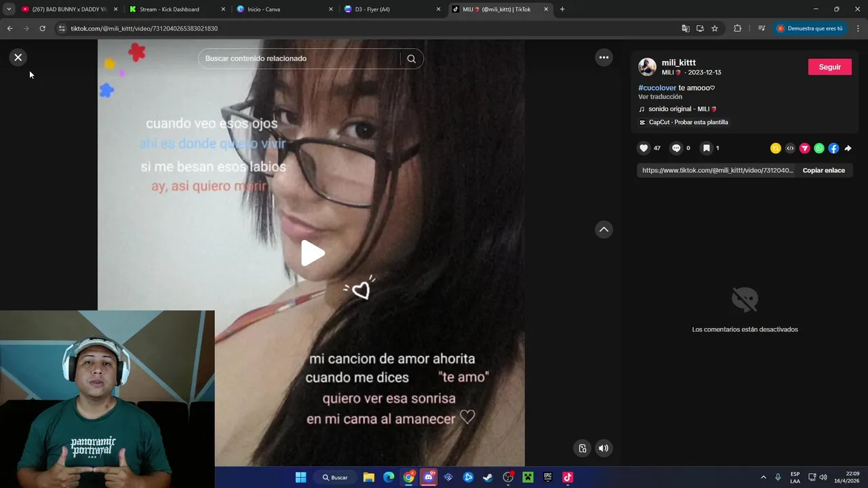The width and height of the screenshot is (868, 488).
Task: Open Epic Games launcher from taskbar
Action: pos(547,477)
